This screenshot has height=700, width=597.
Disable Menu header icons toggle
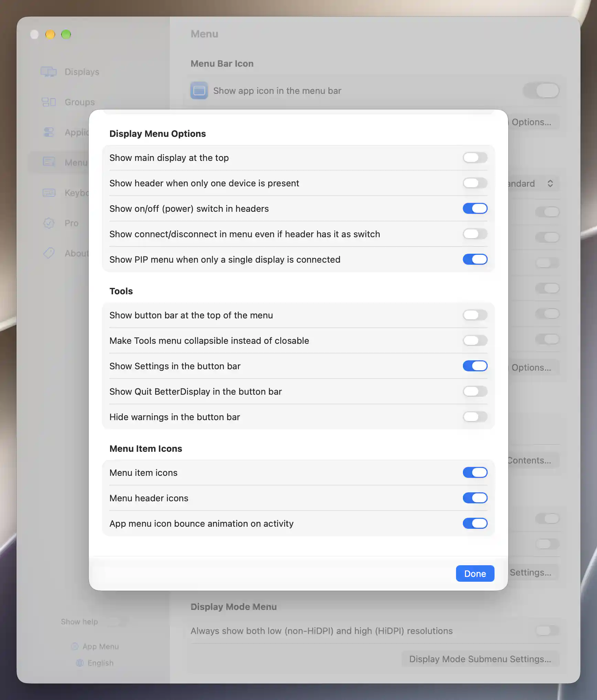click(475, 498)
